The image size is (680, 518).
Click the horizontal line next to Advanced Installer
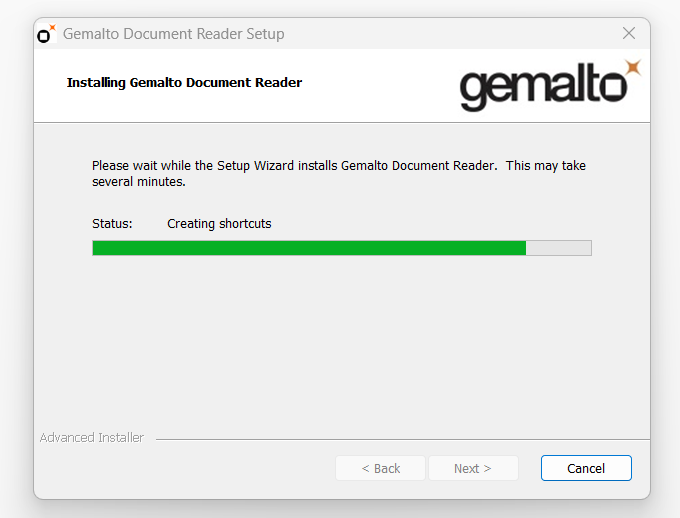tap(402, 439)
